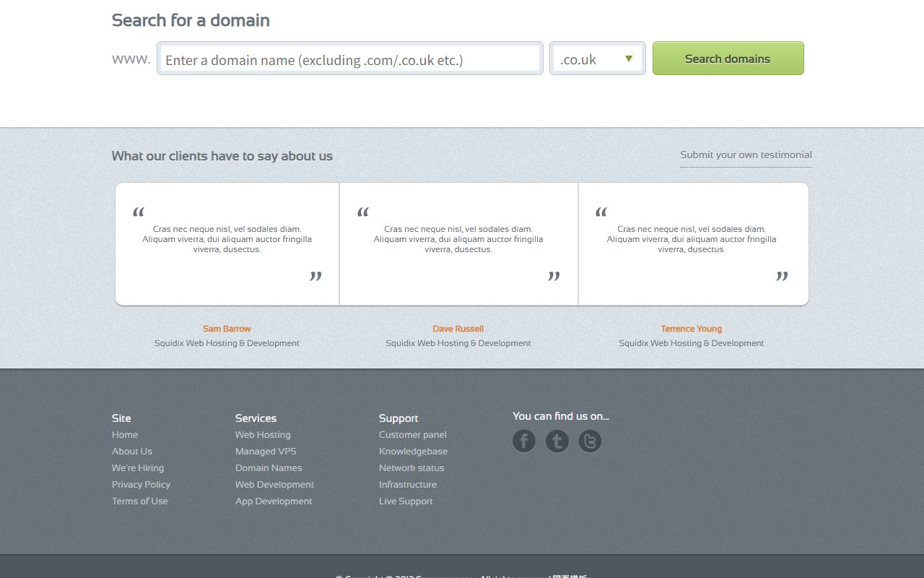Open Managed VPS services link
Screen dimensions: 924x578
(x=266, y=452)
